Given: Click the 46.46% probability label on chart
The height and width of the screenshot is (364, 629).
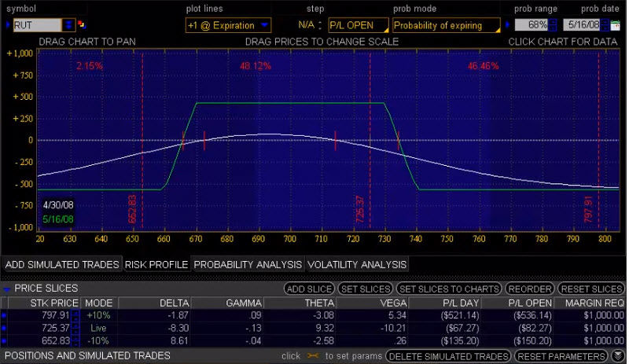Looking at the screenshot, I should 483,66.
